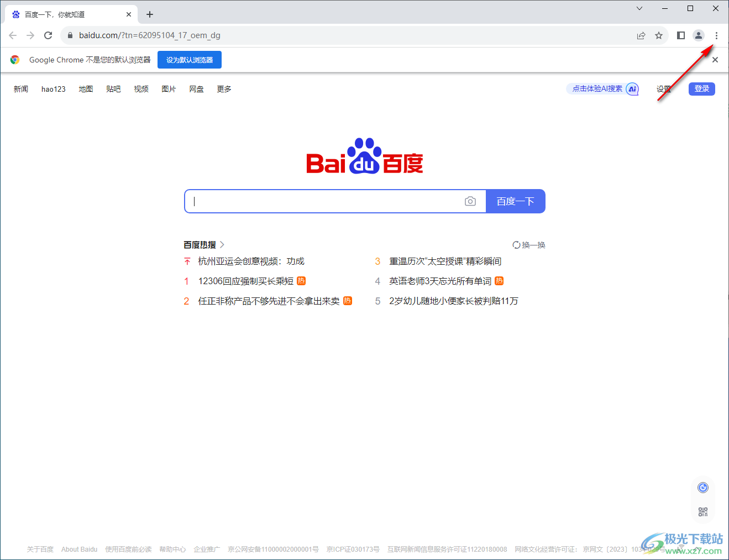Open 使用百度前必读 footer link
729x560 pixels.
128,549
